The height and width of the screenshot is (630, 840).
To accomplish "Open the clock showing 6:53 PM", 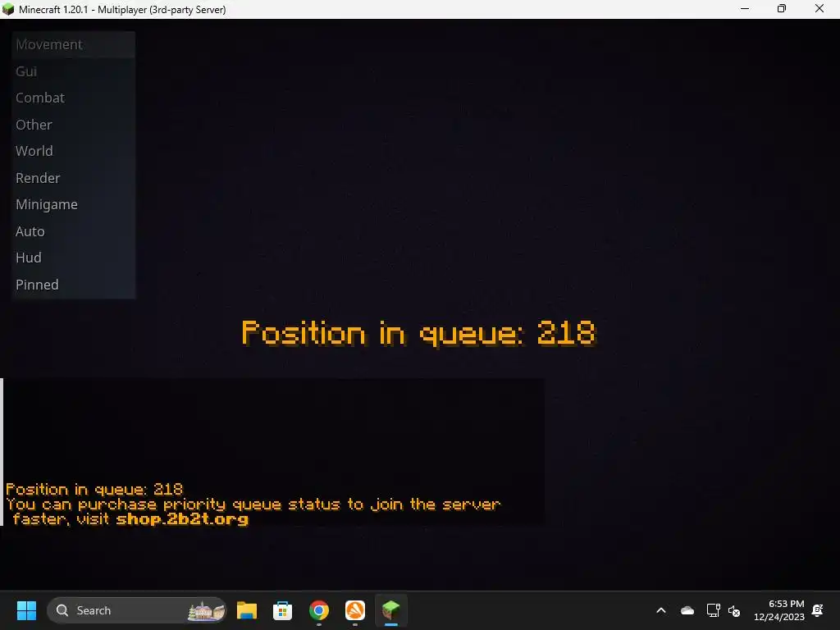I will pos(779,610).
